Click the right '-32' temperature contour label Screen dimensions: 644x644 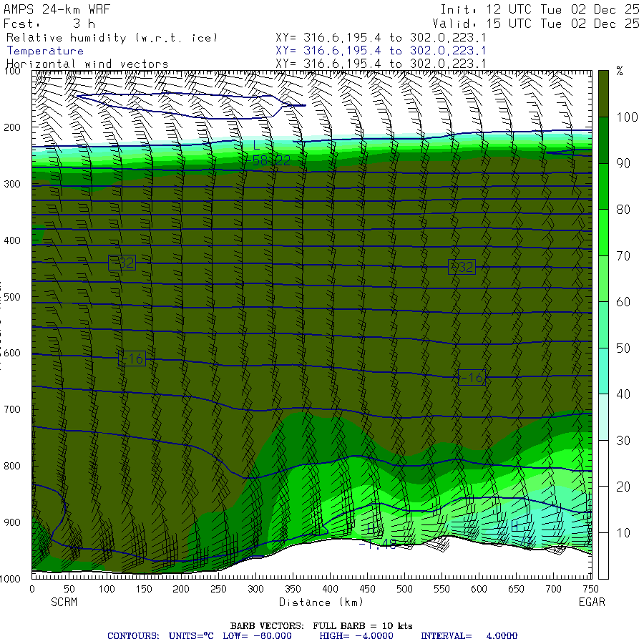pos(462,267)
